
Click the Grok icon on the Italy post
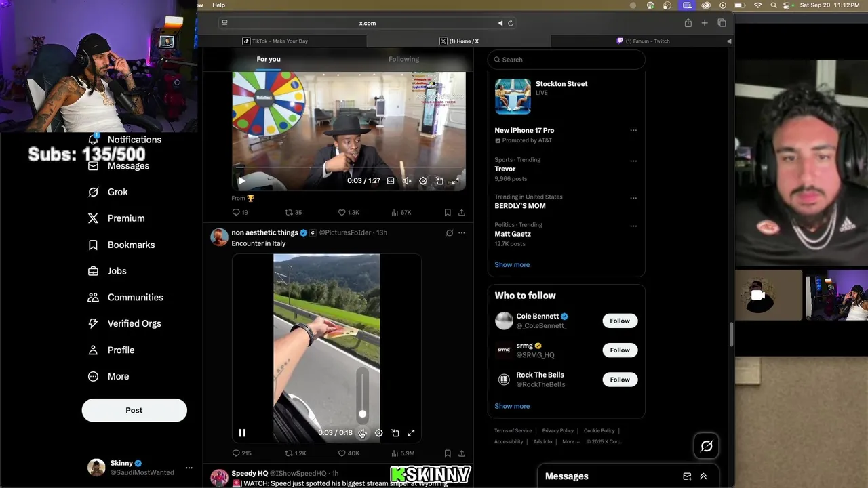point(449,232)
